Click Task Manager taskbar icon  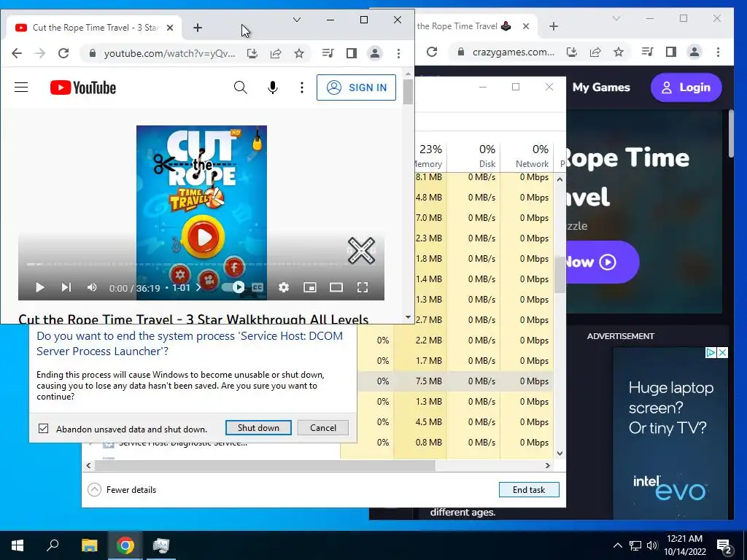[x=160, y=545]
